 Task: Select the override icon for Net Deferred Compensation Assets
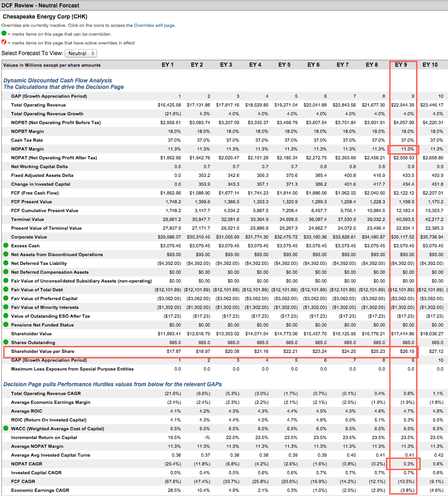6,272
